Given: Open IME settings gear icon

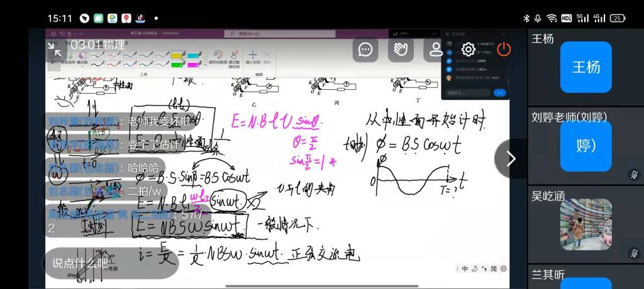Looking at the screenshot, I should click(504, 269).
